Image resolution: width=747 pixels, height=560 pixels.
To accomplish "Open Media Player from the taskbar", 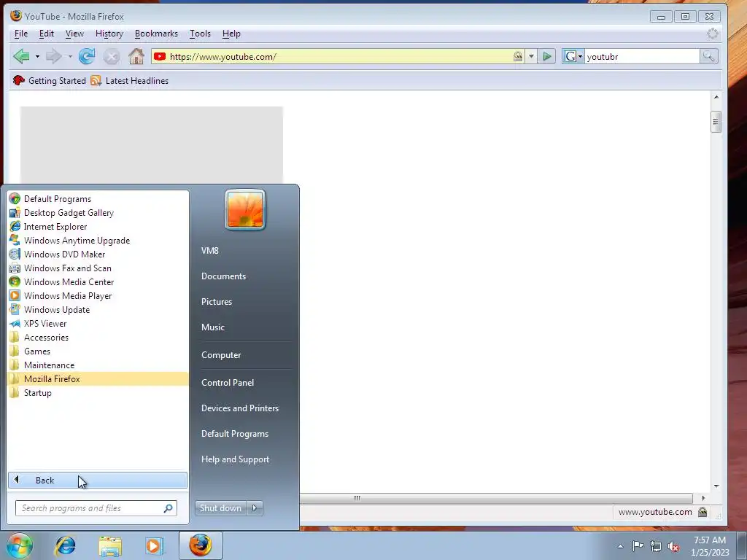I will [153, 545].
